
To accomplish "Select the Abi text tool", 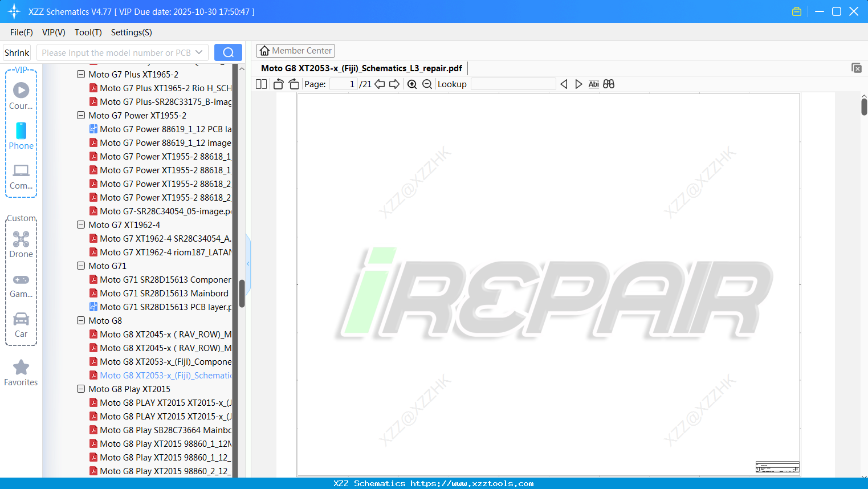I will pyautogui.click(x=594, y=84).
